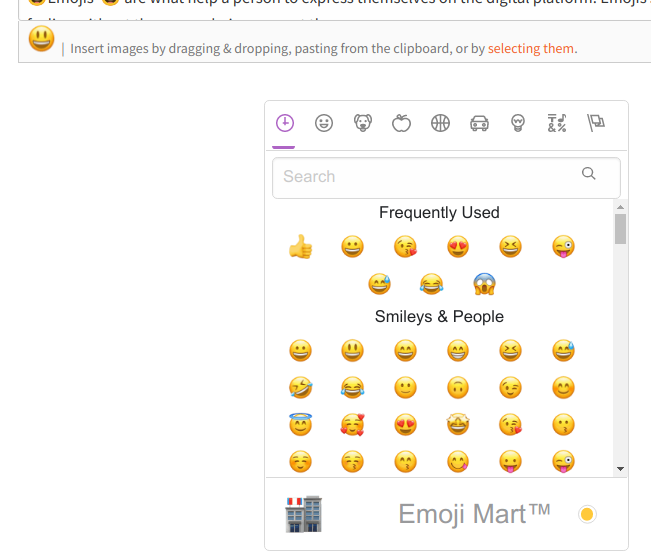Click the department store preview emoji
The width and height of the screenshot is (651, 559).
[x=303, y=514]
